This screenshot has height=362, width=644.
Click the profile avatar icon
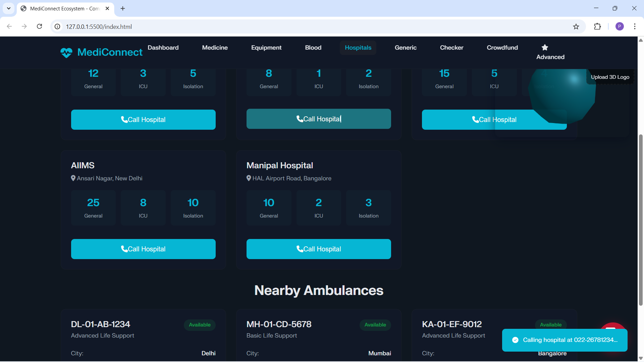(x=620, y=26)
